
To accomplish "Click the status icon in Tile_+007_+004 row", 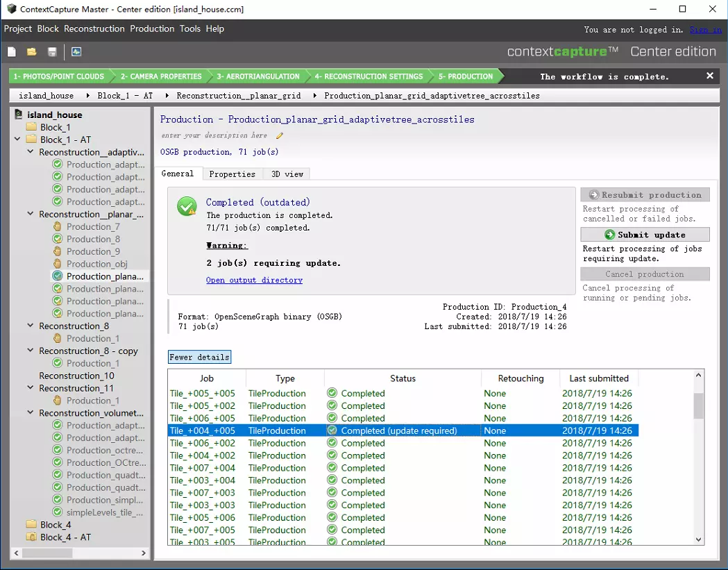I will point(332,468).
